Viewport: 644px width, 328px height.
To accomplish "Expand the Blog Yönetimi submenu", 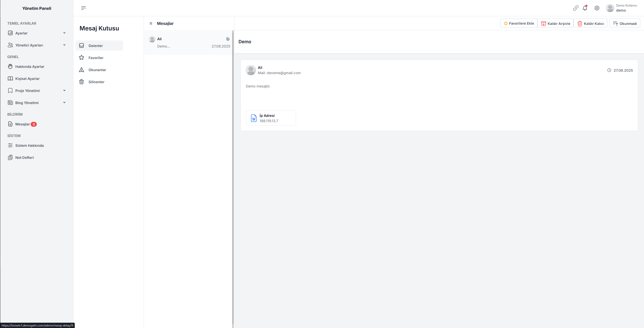I will point(64,103).
